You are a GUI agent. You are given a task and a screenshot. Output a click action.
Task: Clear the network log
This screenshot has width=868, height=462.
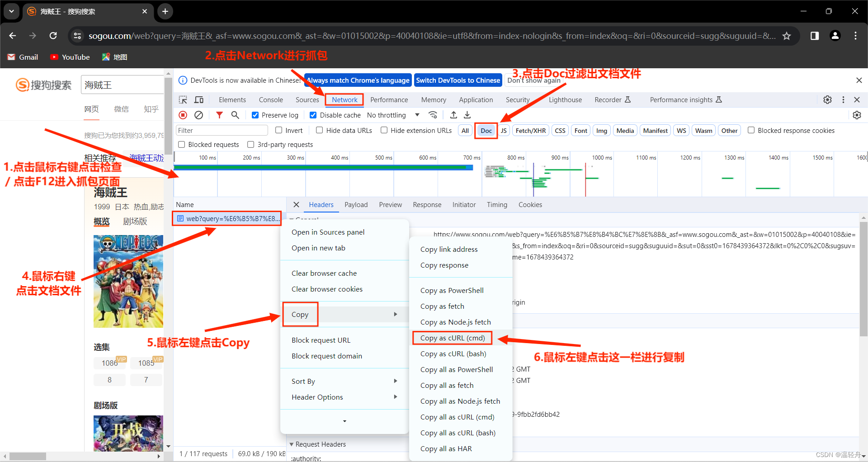point(198,115)
